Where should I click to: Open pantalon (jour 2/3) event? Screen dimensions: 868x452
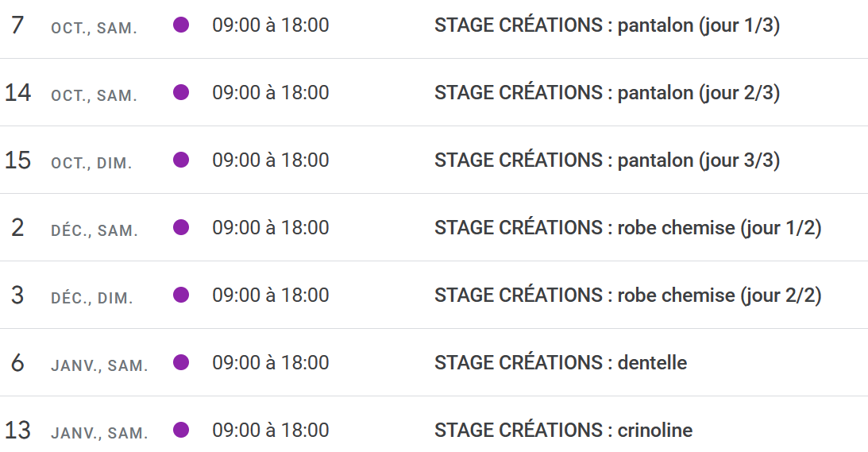coord(607,93)
